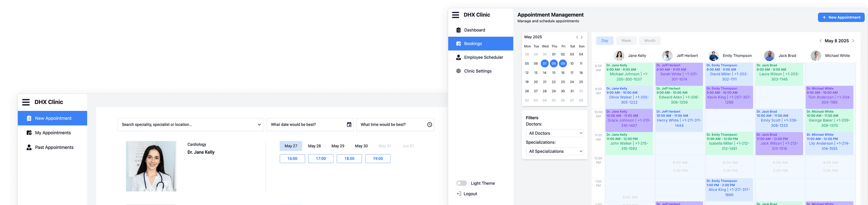This screenshot has height=205, width=868.
Task: Click Dr. Jane Kelly's photo thumbnail
Action: click(151, 166)
